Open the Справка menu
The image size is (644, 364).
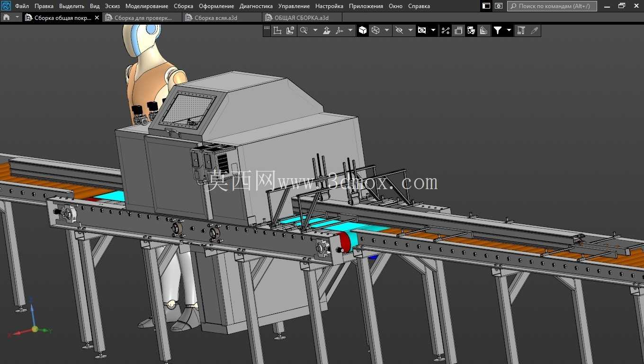(x=419, y=6)
